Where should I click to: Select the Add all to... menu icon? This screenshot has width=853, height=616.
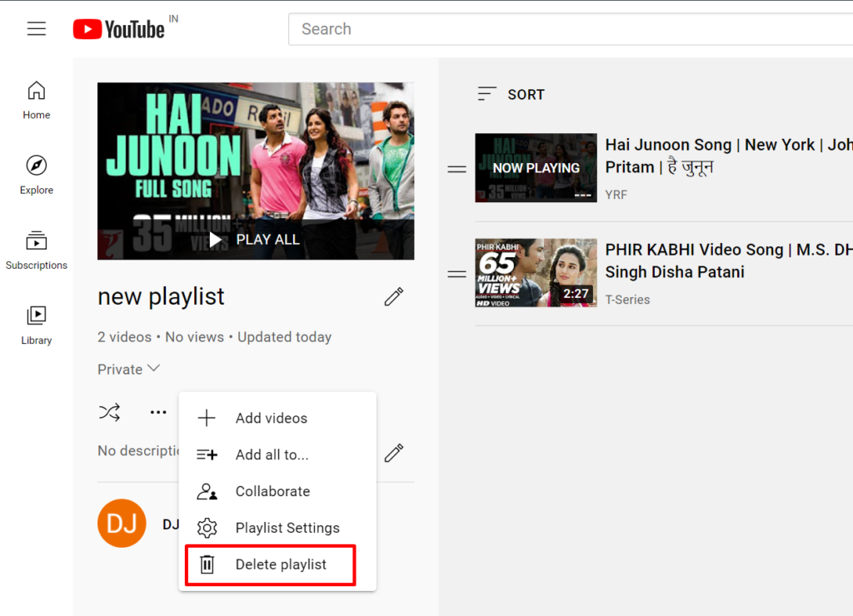point(207,455)
